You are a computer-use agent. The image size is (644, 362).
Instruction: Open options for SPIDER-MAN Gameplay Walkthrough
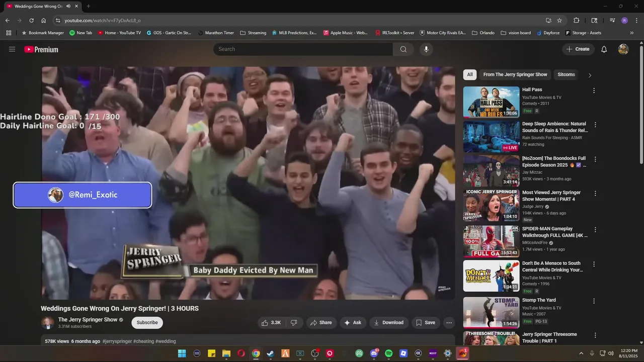pyautogui.click(x=594, y=230)
